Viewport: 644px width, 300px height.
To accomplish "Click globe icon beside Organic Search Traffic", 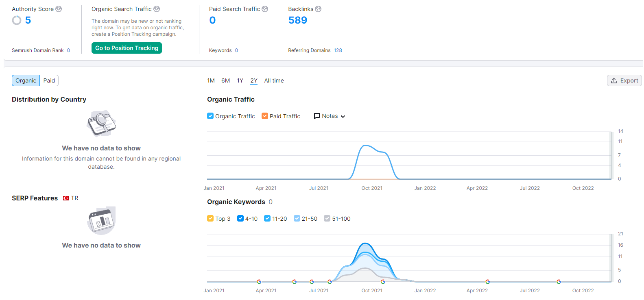I will tap(157, 9).
